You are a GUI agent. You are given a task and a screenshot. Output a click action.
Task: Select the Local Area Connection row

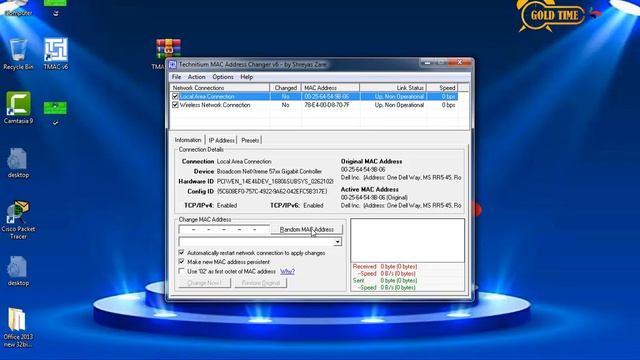coord(314,96)
